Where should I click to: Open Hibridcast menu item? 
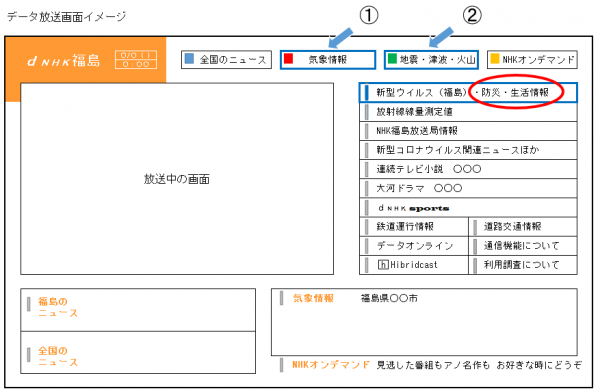(x=414, y=265)
